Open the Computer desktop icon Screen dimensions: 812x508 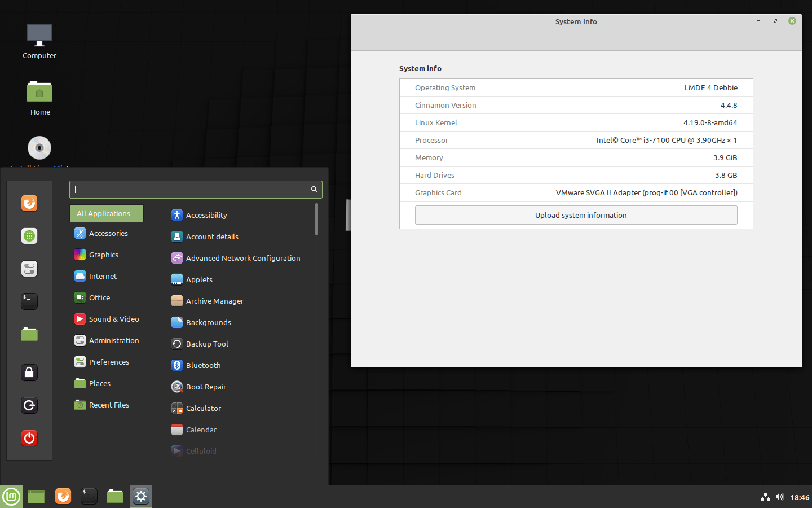[39, 41]
